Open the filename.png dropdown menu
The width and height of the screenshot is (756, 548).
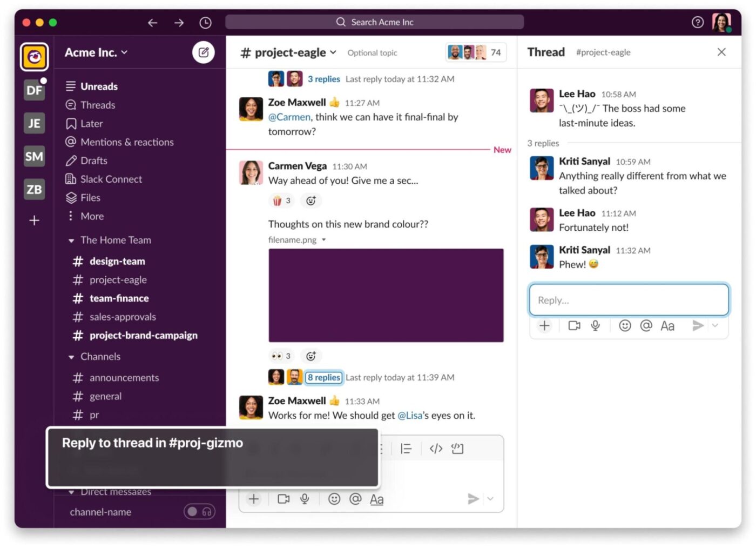tap(323, 239)
